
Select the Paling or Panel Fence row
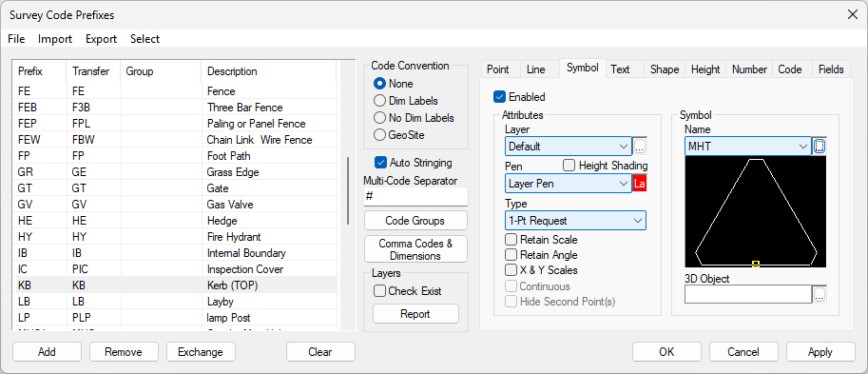(175, 124)
